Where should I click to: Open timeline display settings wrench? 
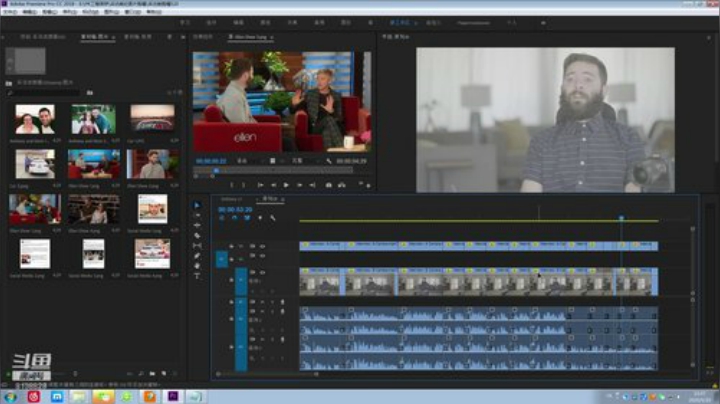click(273, 218)
